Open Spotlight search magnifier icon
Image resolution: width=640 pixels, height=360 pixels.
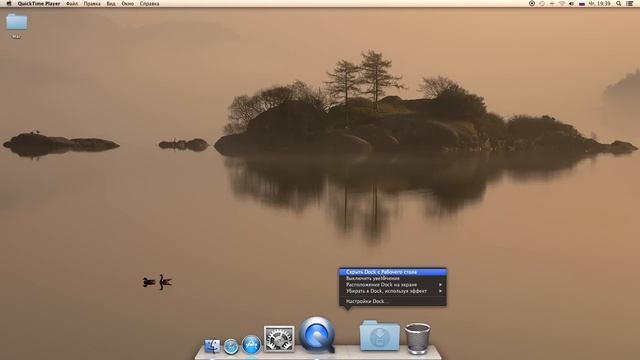(618, 3)
